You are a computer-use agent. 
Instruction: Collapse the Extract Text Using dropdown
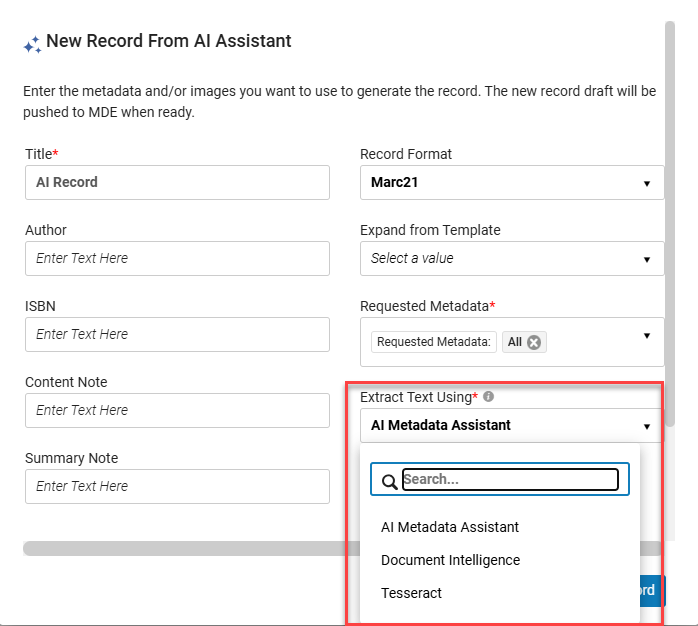coord(647,426)
